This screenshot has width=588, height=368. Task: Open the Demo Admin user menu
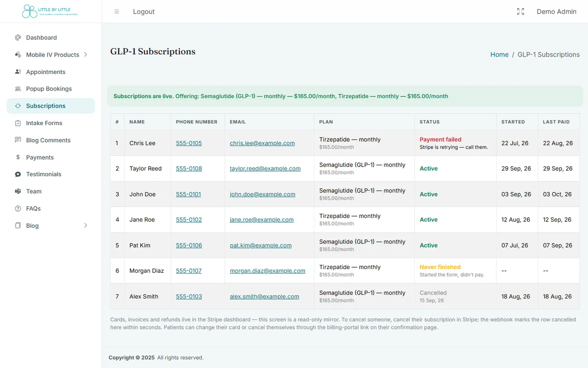pos(556,11)
